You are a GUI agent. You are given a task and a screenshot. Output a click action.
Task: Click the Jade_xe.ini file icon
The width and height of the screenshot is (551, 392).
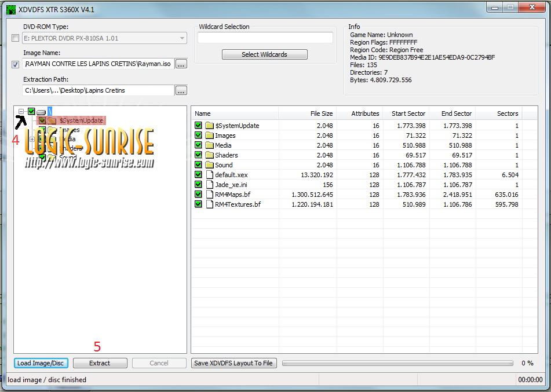[209, 184]
